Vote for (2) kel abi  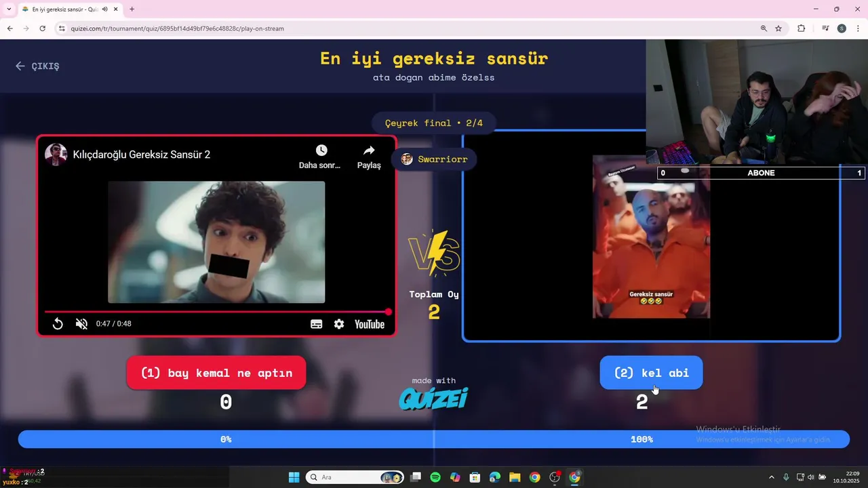pos(651,373)
